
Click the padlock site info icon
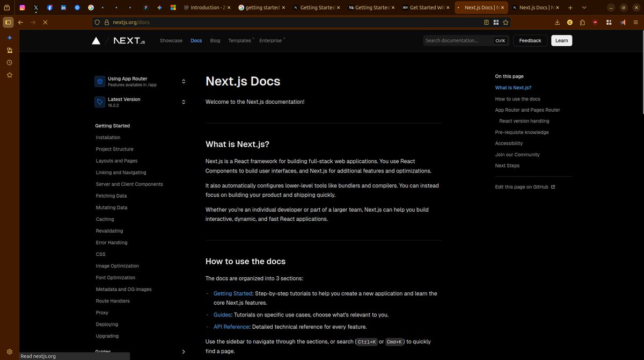[x=107, y=23]
